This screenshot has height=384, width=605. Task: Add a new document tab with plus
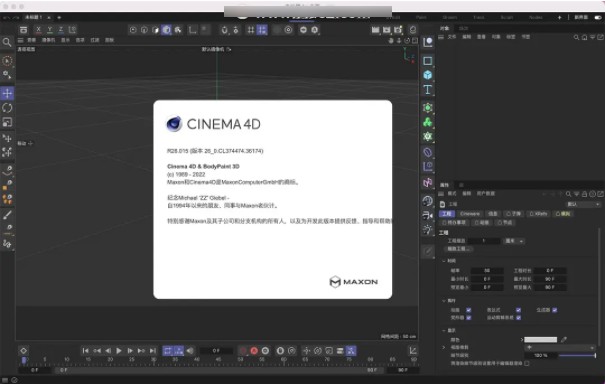[x=59, y=17]
